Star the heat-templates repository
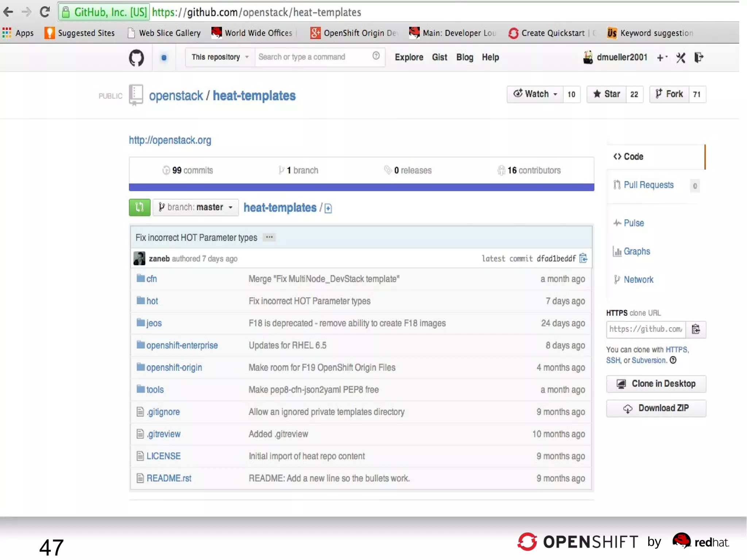Screen dimensions: 747x560 (607, 94)
